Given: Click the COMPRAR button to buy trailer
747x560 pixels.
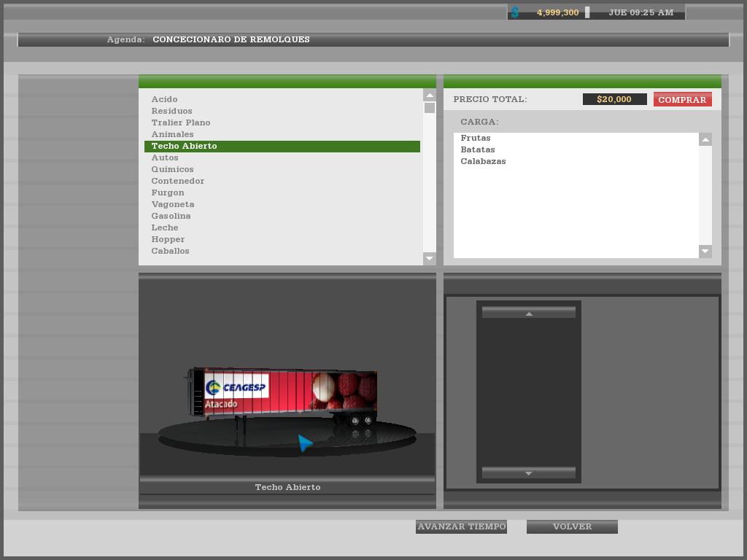Looking at the screenshot, I should point(682,100).
